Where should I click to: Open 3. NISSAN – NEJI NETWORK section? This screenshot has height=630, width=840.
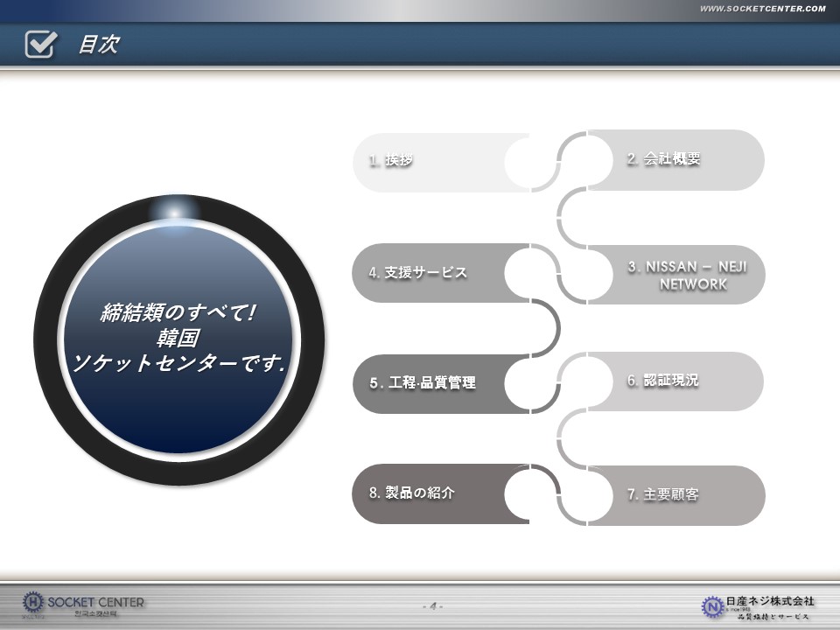[x=687, y=275]
